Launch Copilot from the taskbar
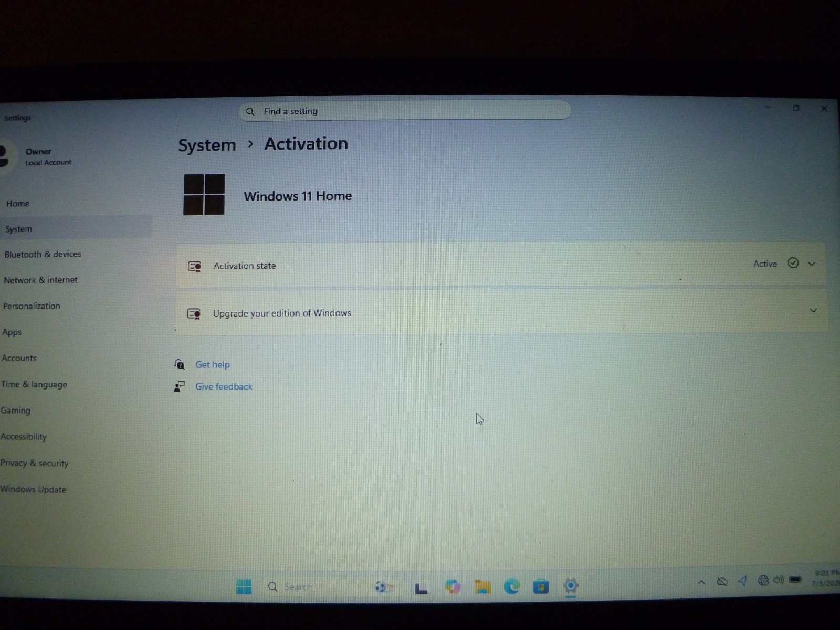This screenshot has width=840, height=630. click(453, 586)
